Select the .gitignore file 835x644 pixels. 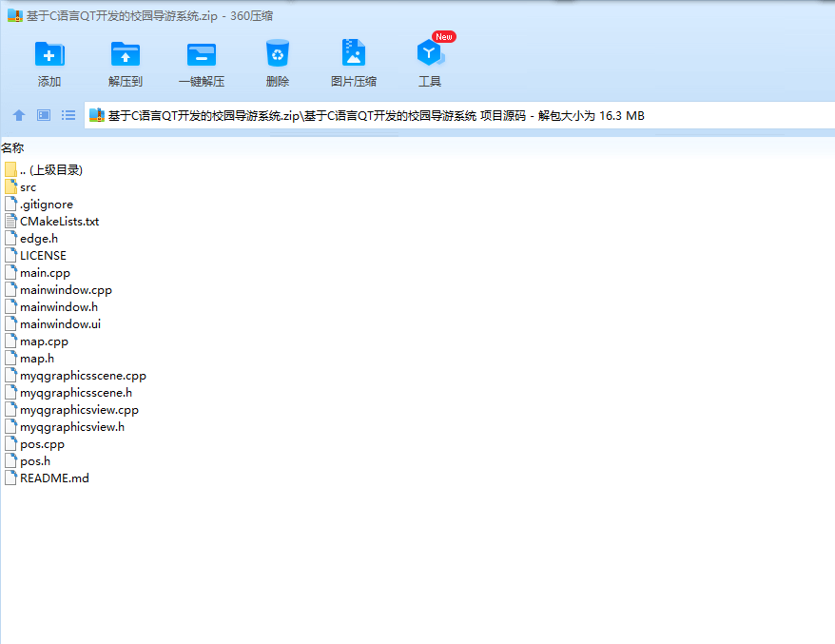tap(39, 204)
